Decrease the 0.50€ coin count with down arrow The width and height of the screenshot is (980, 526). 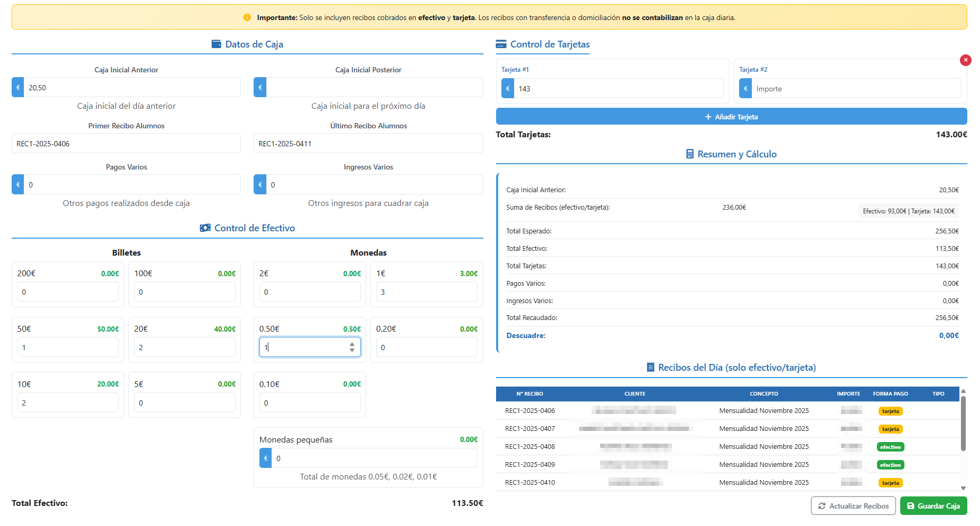[352, 350]
